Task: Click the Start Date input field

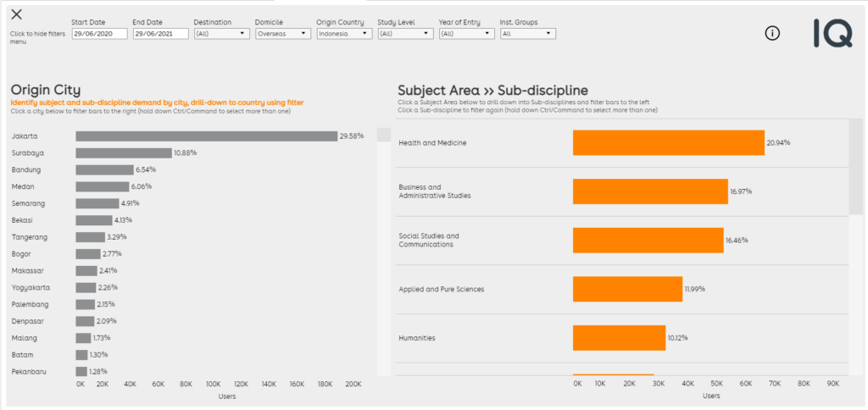Action: click(x=99, y=34)
